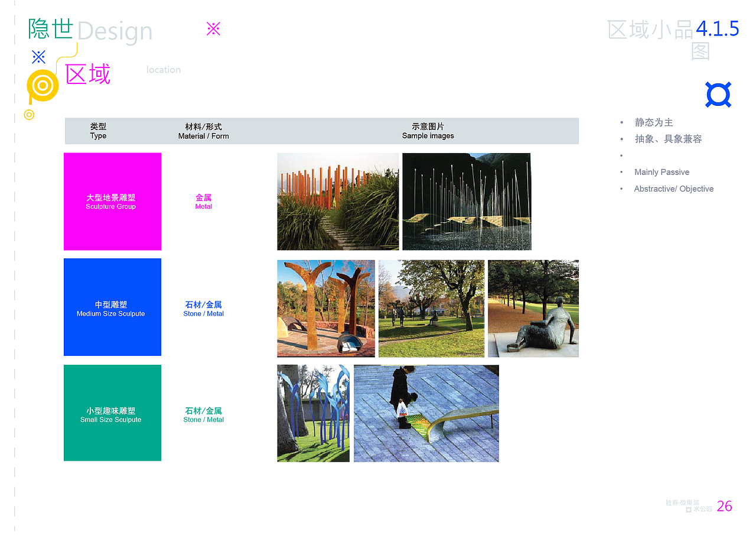Click the faint 'location' label
Image resolution: width=756 pixels, height=535 pixels.
164,70
